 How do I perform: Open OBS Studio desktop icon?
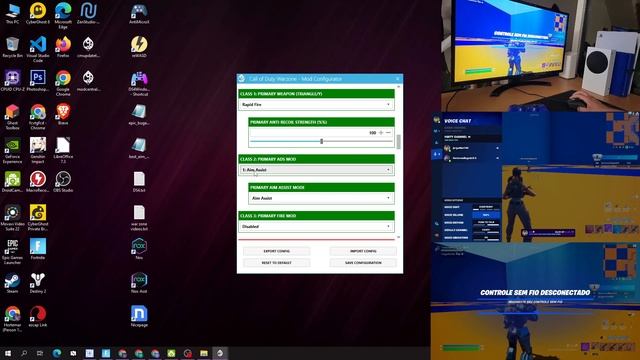click(x=63, y=182)
